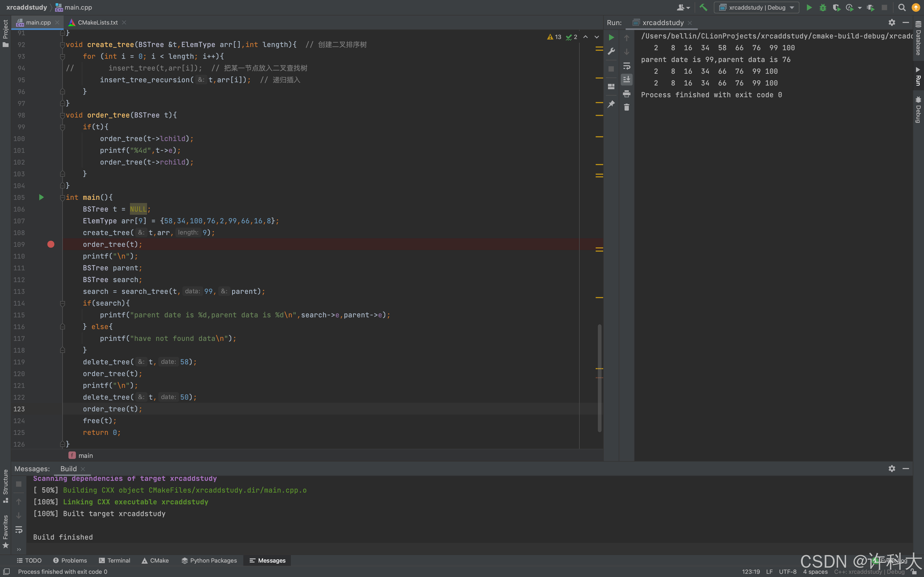Collapse order_tree function fold on line 98
This screenshot has height=577, width=924.
[x=62, y=115]
